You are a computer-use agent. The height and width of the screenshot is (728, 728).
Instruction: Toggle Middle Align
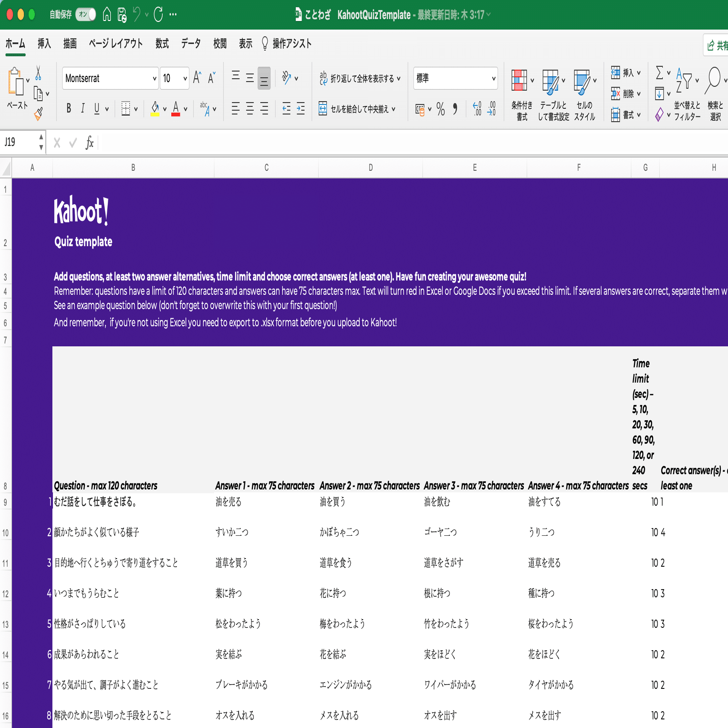pos(250,78)
